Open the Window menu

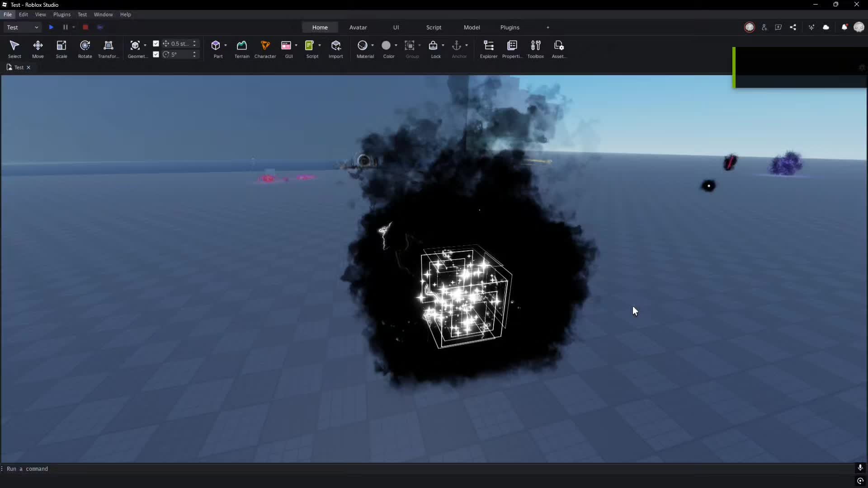pyautogui.click(x=103, y=14)
